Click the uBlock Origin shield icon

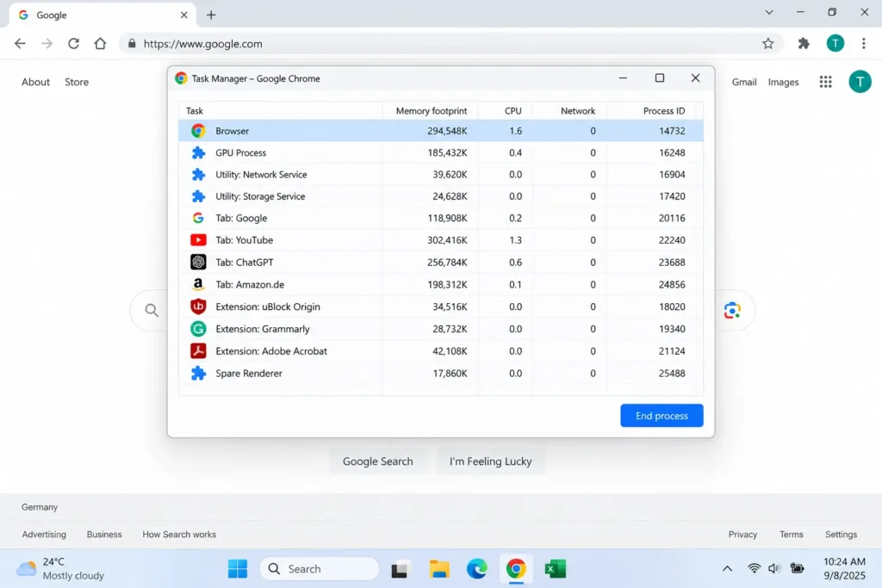198,306
